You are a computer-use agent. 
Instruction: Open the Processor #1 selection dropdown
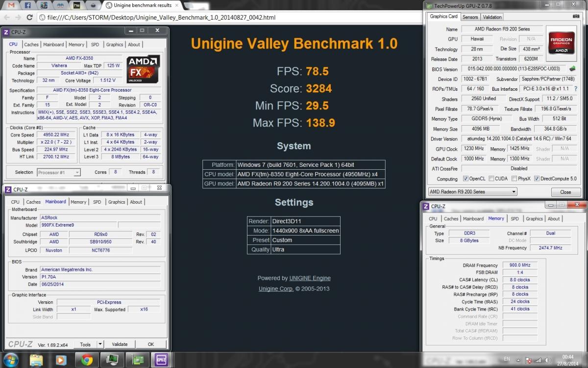click(59, 172)
